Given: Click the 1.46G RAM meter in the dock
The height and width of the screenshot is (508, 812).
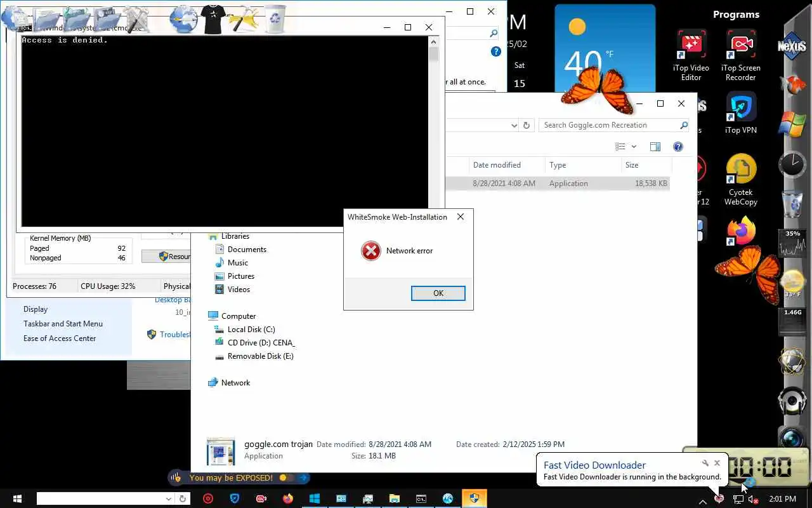Looking at the screenshot, I should coord(792,323).
